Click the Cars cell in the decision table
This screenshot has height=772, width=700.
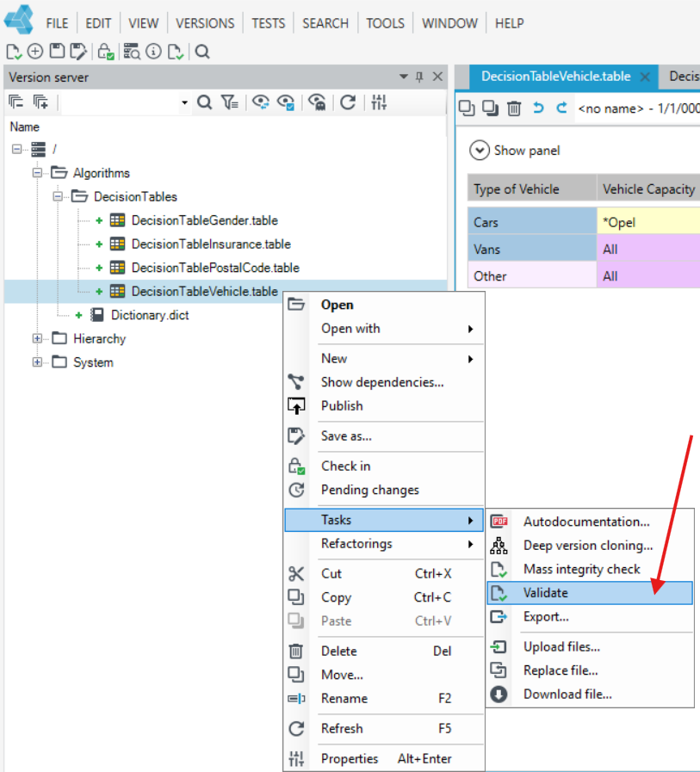pyautogui.click(x=532, y=221)
